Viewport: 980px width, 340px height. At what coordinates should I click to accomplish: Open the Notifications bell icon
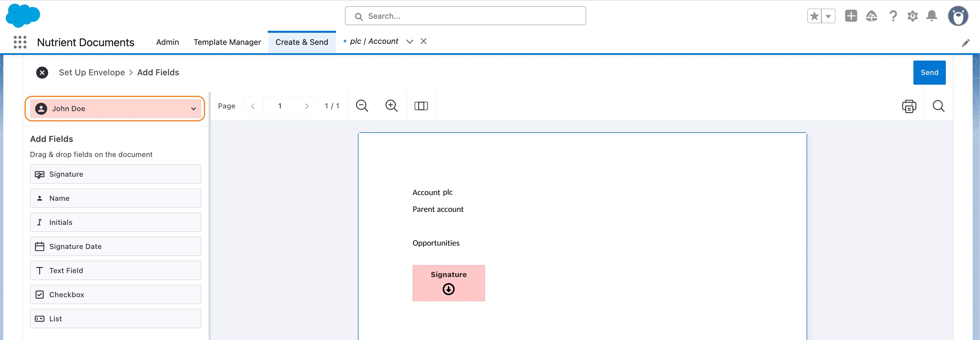click(932, 16)
